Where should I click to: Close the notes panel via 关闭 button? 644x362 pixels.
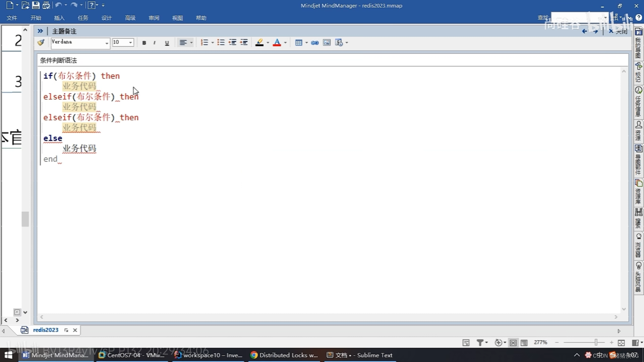[x=619, y=31]
